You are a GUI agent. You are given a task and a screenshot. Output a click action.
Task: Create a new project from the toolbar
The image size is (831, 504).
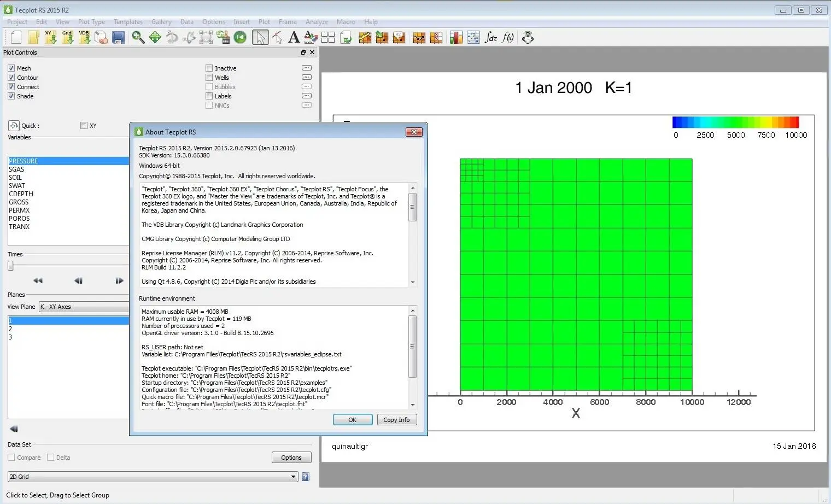(16, 37)
